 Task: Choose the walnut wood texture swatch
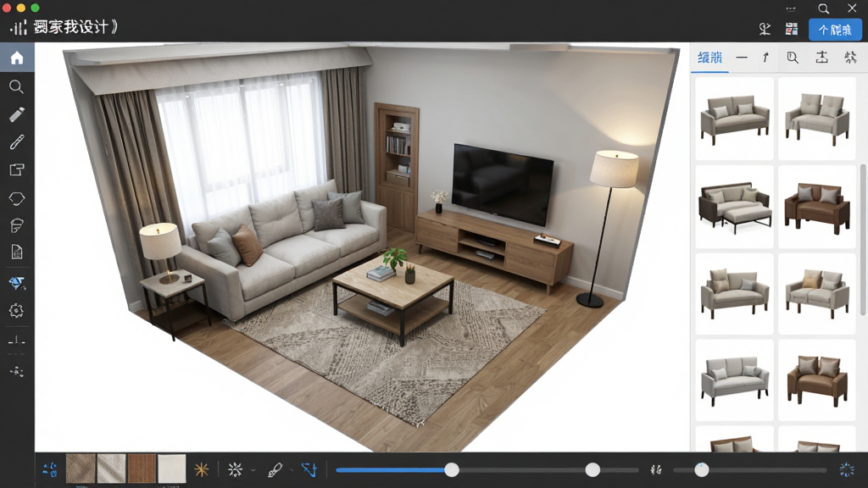pyautogui.click(x=142, y=468)
